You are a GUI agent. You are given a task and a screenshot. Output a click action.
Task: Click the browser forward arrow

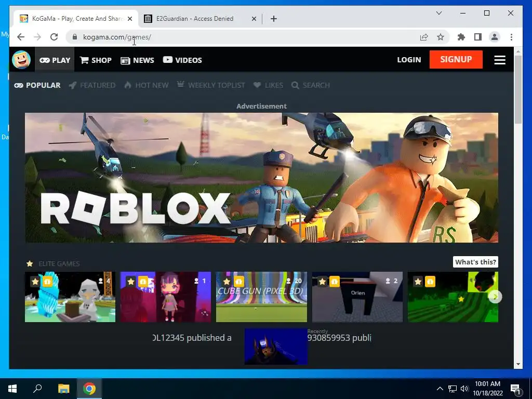tap(37, 37)
